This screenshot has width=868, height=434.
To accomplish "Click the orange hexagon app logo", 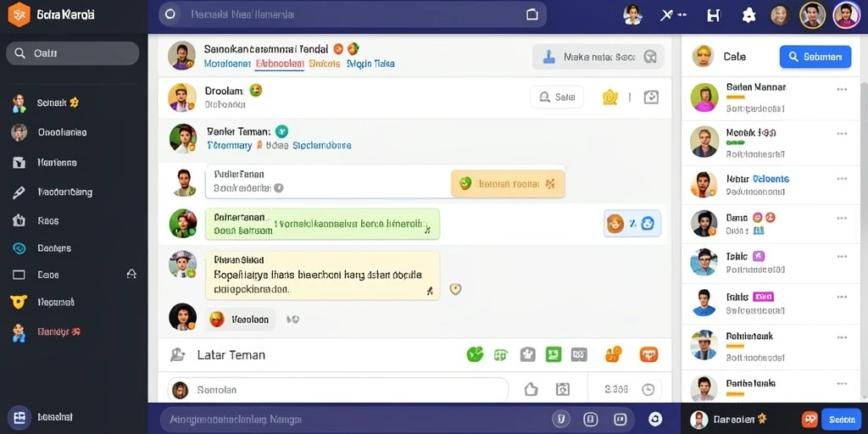I will (x=19, y=14).
